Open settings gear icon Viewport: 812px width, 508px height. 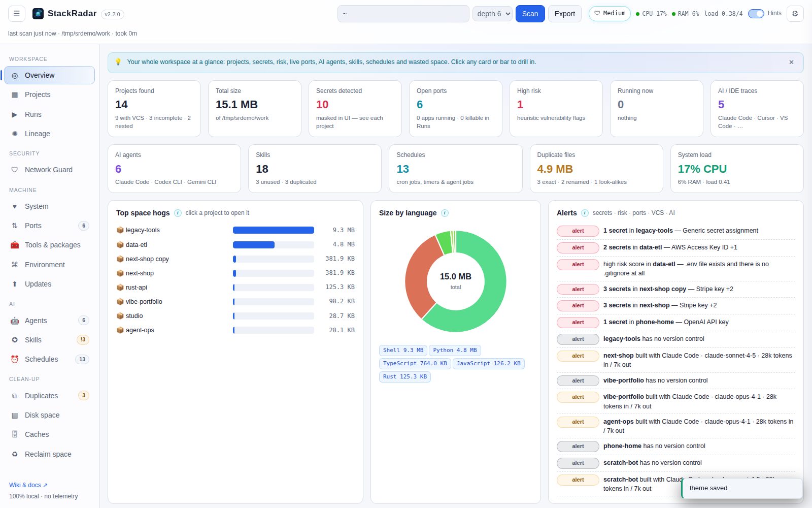(795, 14)
